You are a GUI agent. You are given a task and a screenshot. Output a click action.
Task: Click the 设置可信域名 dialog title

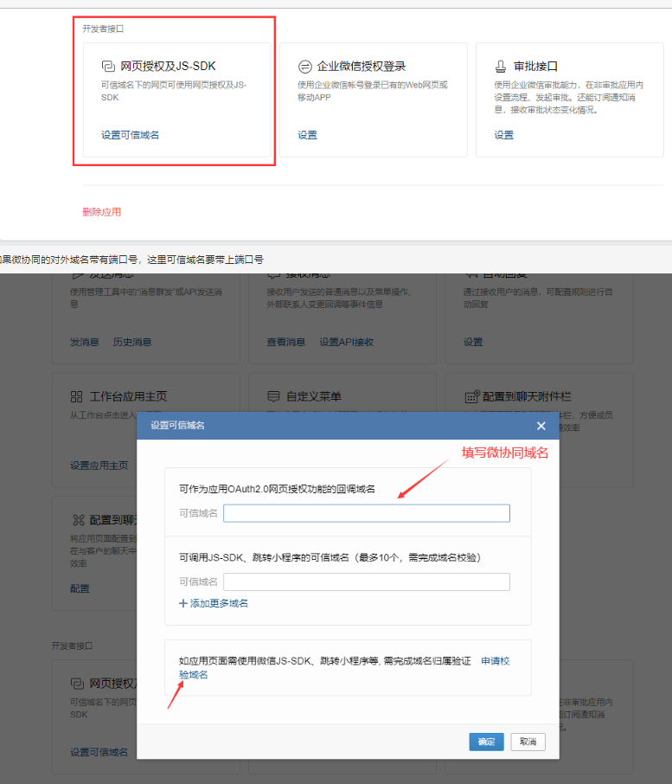[177, 426]
